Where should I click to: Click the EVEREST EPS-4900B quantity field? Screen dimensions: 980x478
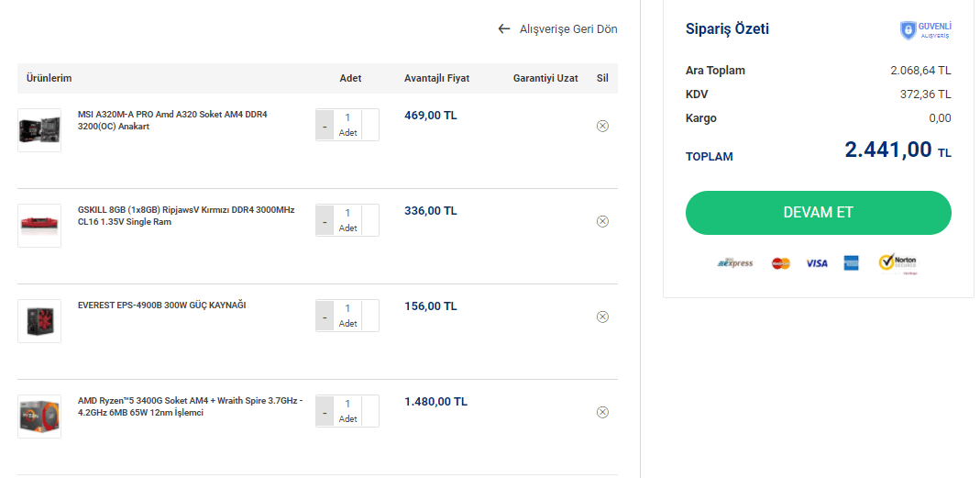348,309
